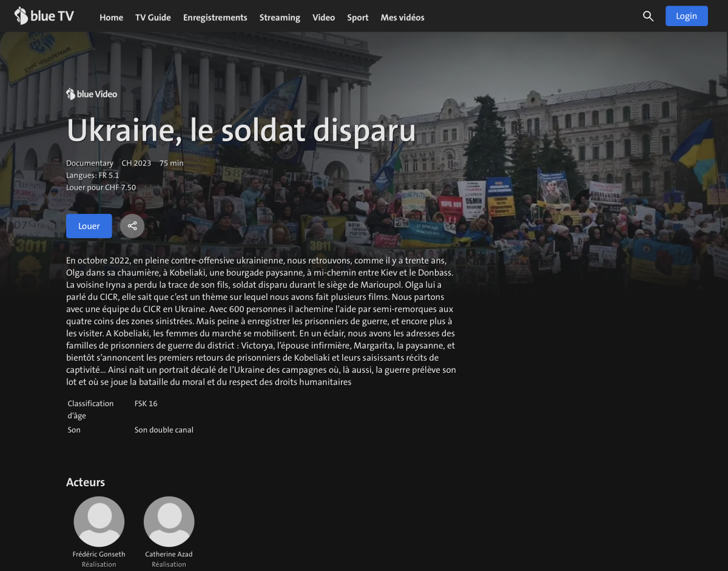This screenshot has height=571, width=728.
Task: Open Frédéric Gonseth name link
Action: [99, 554]
